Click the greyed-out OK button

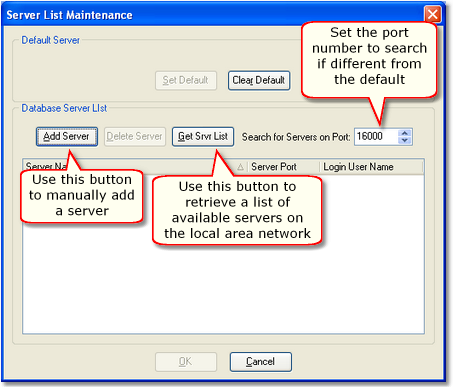point(186,362)
